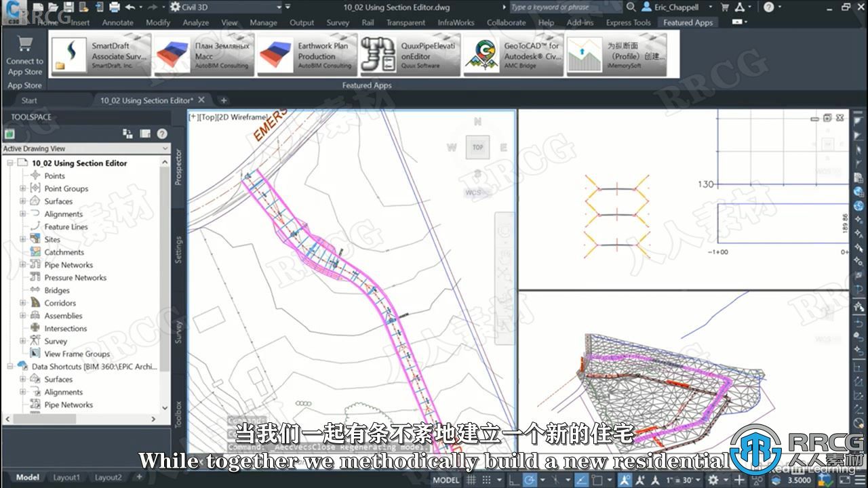Screen dimensions: 868x488
Task: Open the iMemorySoft Profile app tile
Action: click(616, 55)
